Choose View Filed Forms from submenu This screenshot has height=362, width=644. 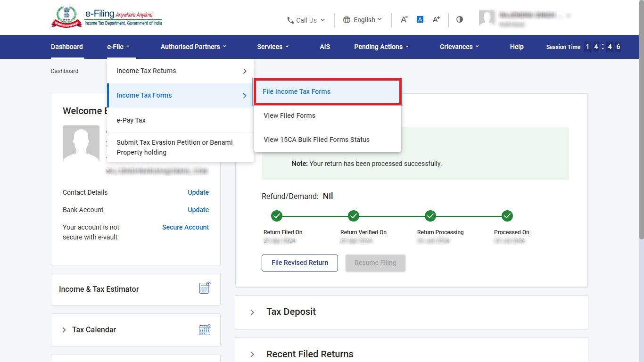tap(289, 115)
